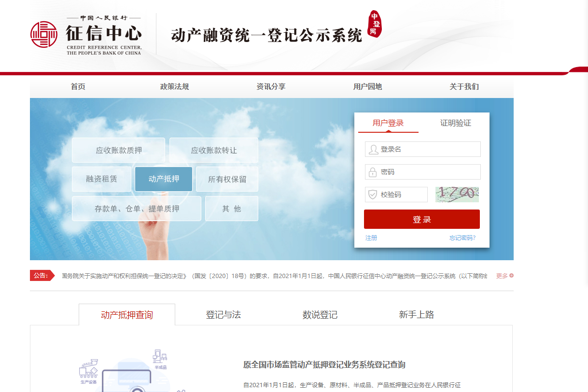
Task: Open 资讯分享 navigation menu
Action: pos(271,87)
